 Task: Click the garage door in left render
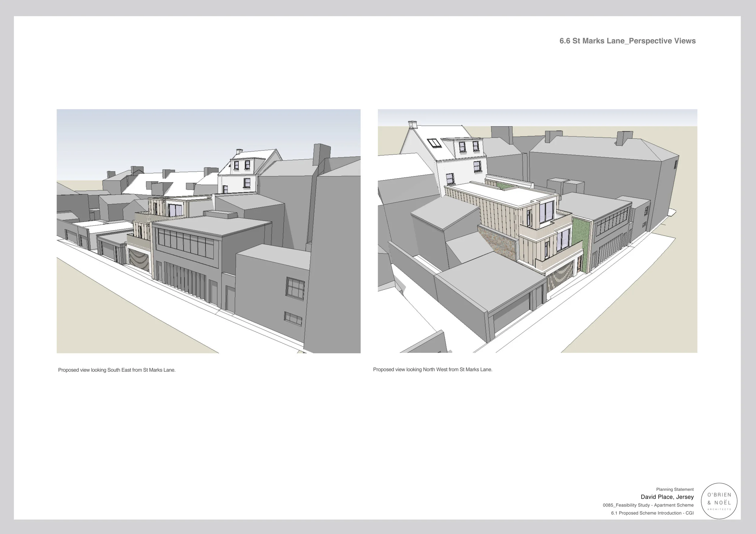click(x=138, y=260)
